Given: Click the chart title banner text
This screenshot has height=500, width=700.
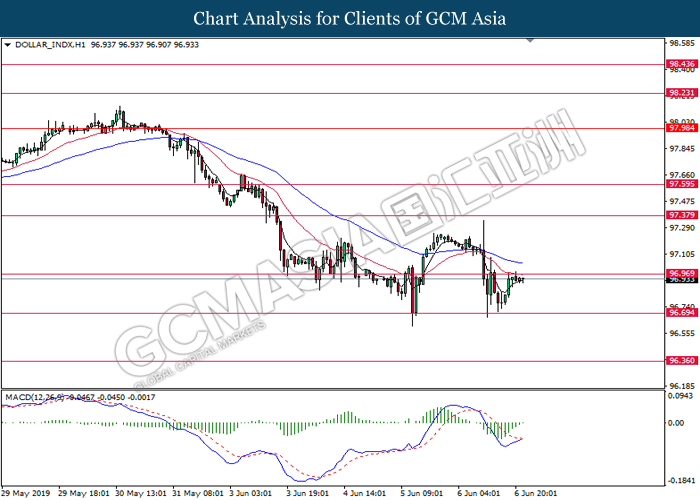Looking at the screenshot, I should pos(349,18).
